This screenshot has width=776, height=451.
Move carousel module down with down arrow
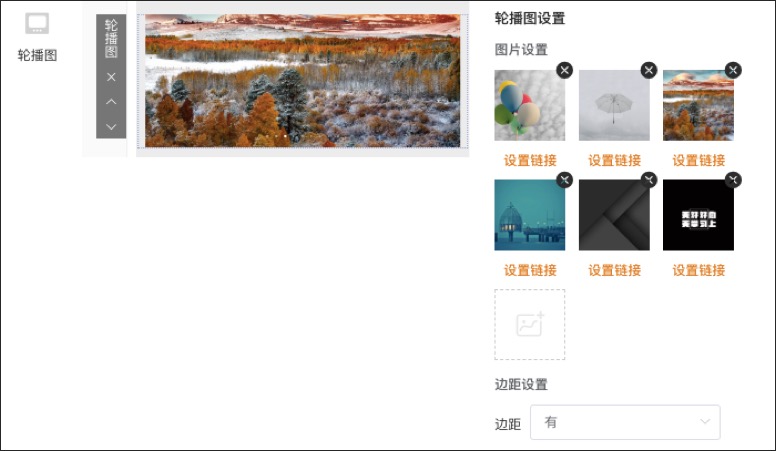(111, 127)
